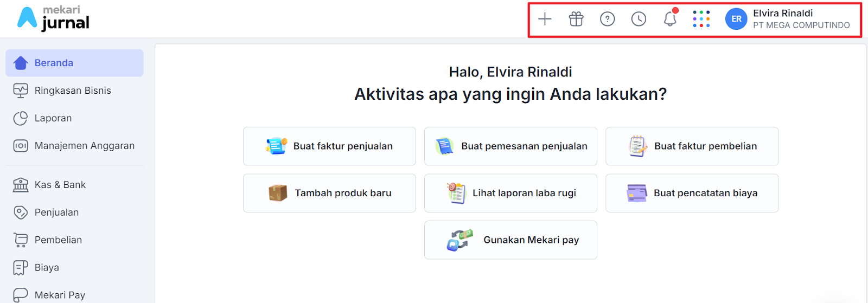Click the laba rugi report icon
This screenshot has width=868, height=303.
[x=456, y=193]
